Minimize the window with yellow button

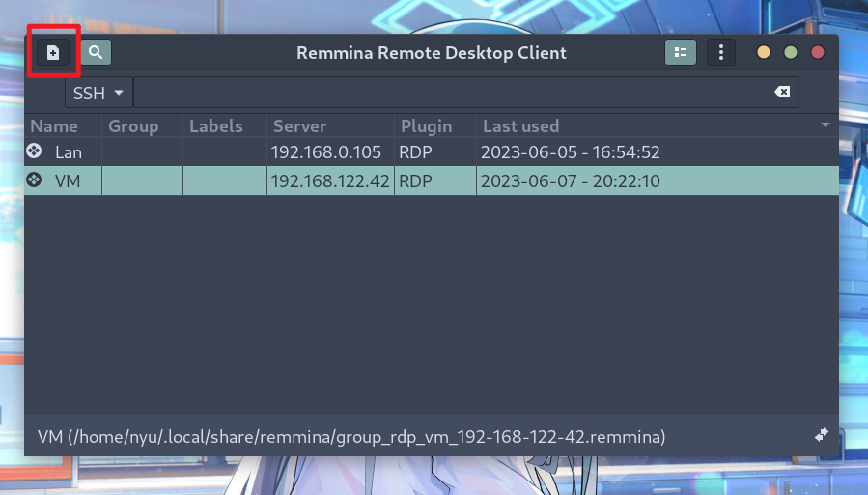point(764,52)
